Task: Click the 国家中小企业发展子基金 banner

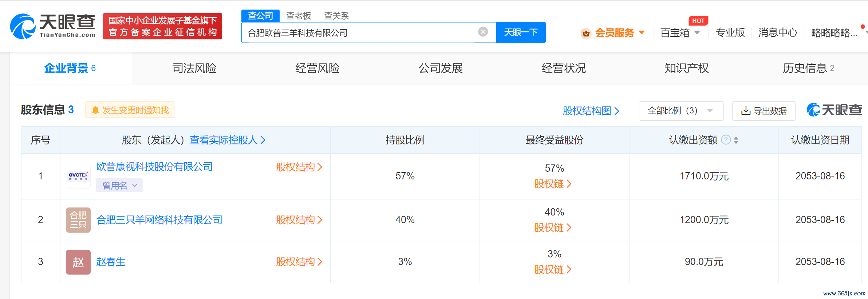Action: pos(162,26)
